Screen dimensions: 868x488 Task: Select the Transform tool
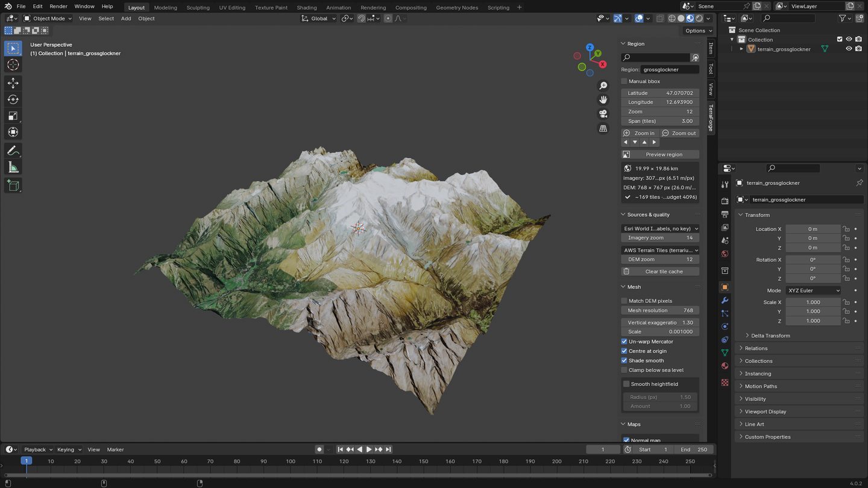(13, 132)
